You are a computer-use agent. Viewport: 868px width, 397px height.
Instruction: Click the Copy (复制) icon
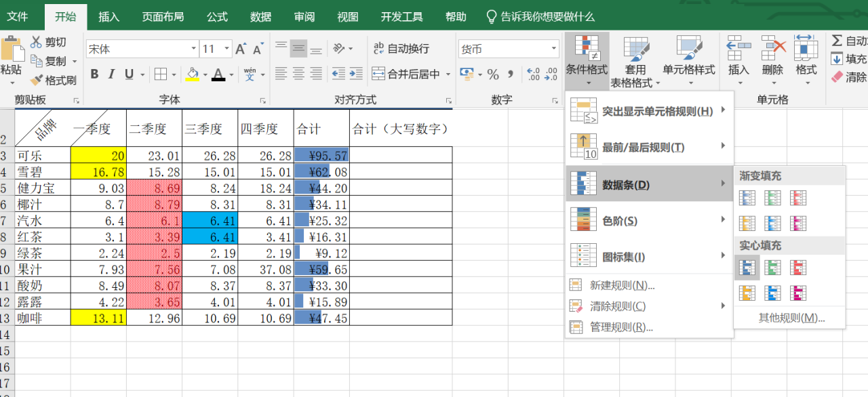click(x=36, y=61)
